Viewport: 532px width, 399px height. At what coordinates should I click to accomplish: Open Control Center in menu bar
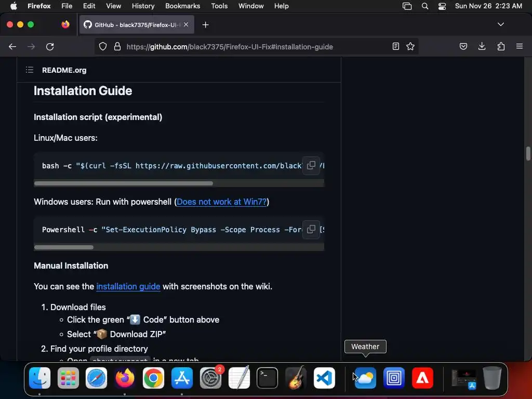point(442,6)
